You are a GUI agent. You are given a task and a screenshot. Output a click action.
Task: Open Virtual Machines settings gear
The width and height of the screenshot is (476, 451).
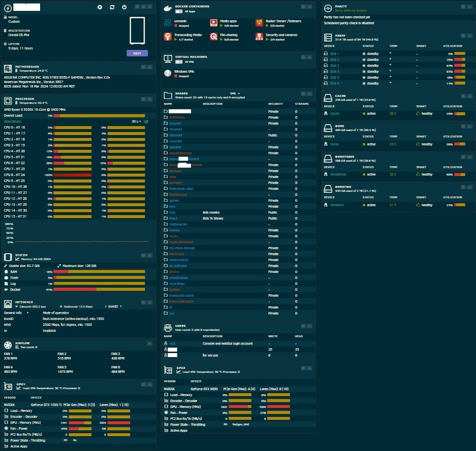point(303,57)
